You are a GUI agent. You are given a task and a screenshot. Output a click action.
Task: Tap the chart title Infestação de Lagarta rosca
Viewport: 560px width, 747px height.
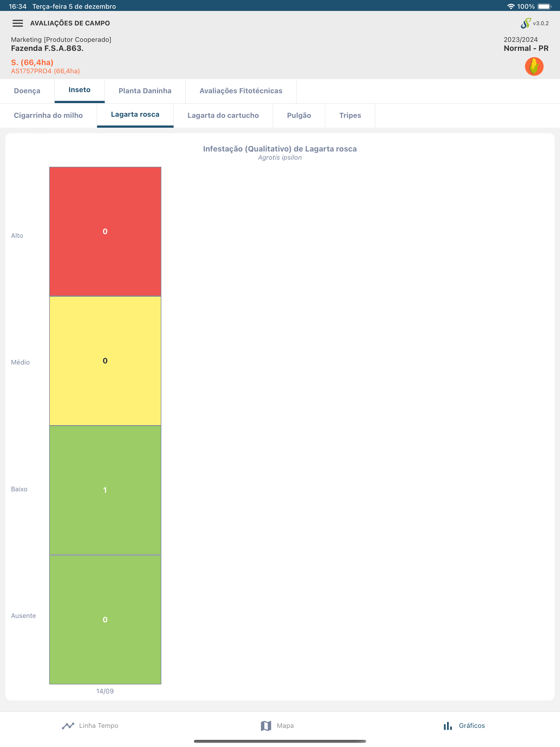[280, 149]
